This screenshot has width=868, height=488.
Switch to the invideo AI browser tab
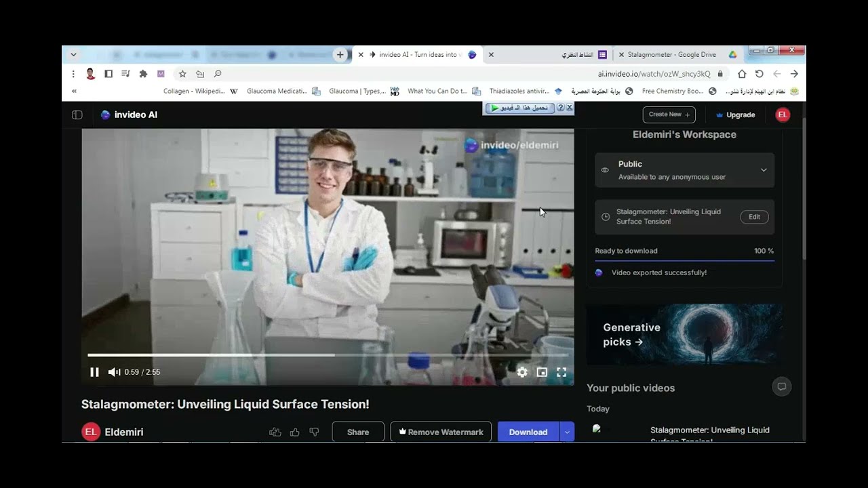[x=418, y=55]
